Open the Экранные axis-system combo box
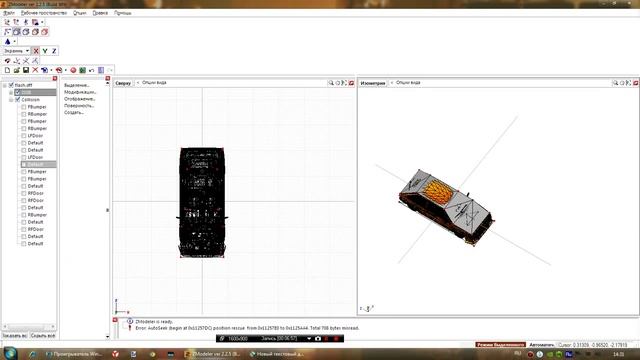640x360 pixels. click(x=17, y=51)
